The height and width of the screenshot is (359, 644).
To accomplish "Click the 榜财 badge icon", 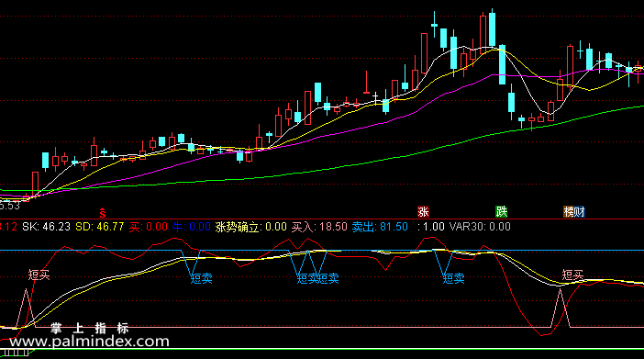I will [573, 212].
